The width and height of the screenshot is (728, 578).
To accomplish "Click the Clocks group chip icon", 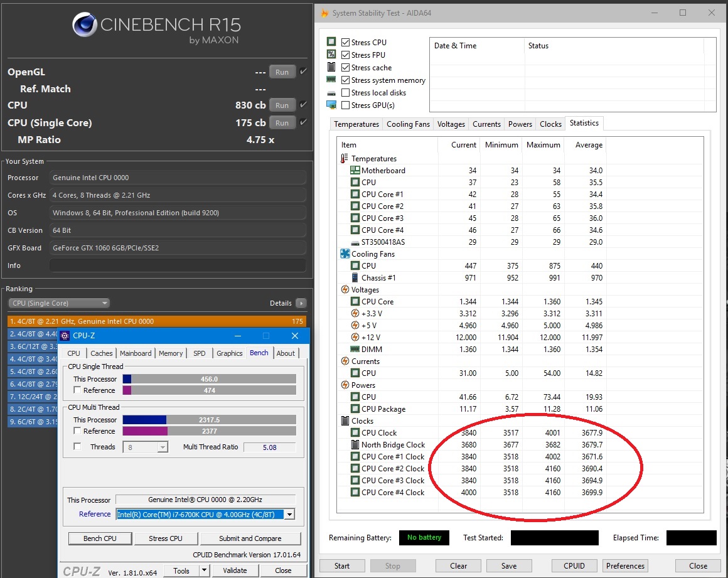I will pyautogui.click(x=345, y=420).
